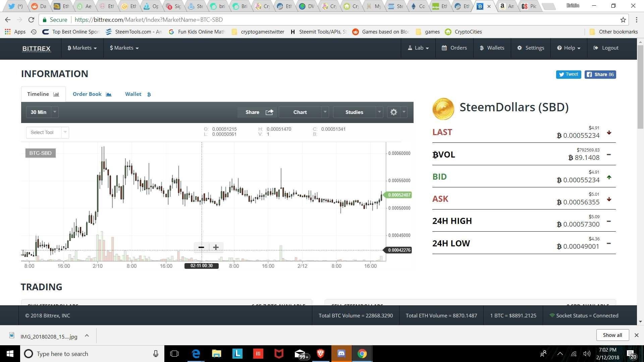Image resolution: width=644 pixels, height=362 pixels.
Task: Expand the IMG_20180208 download options chevron
Action: 87,336
